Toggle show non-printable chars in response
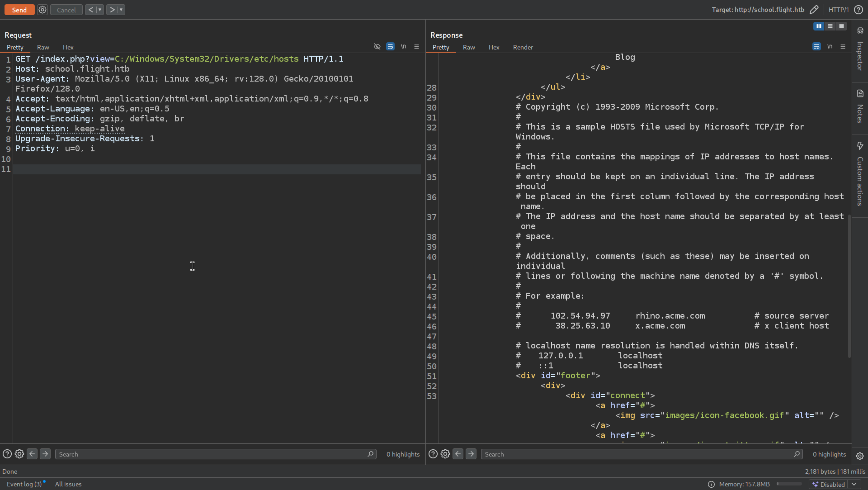The height and width of the screenshot is (490, 868). pyautogui.click(x=830, y=47)
